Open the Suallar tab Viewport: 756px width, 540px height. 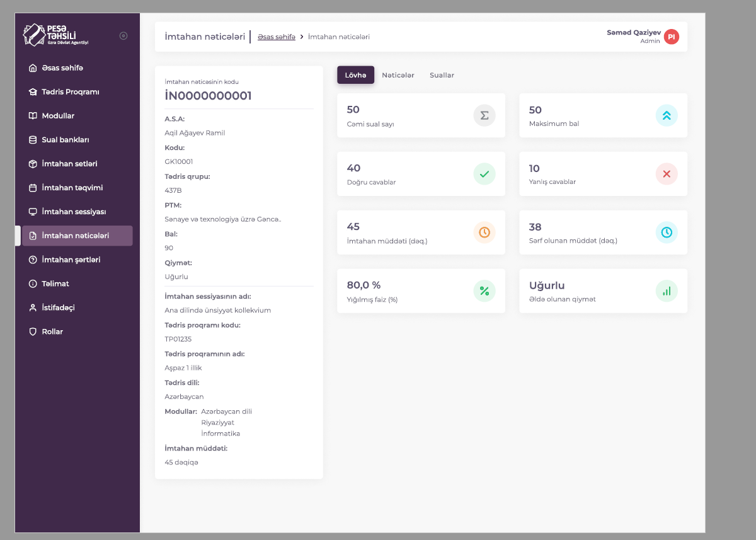(442, 75)
